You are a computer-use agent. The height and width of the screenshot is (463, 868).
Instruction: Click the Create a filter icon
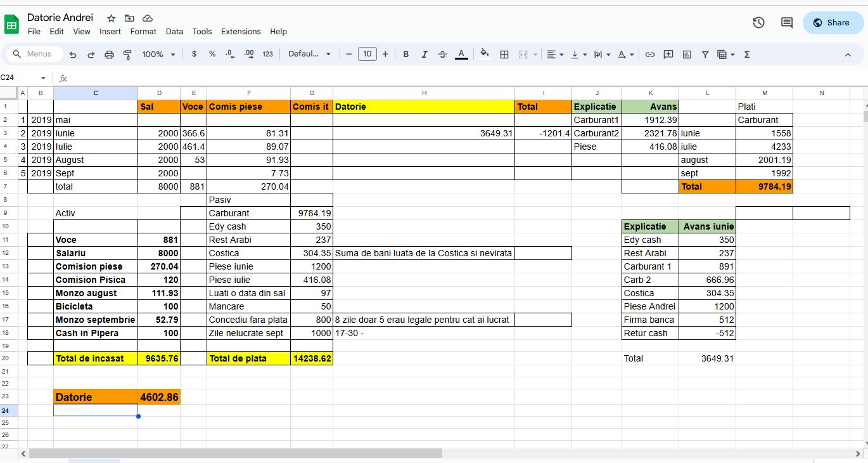[705, 55]
